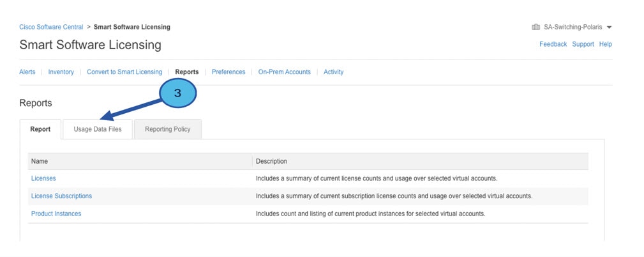Switch to the Usage Data Files tab
The width and height of the screenshot is (644, 257).
(98, 129)
